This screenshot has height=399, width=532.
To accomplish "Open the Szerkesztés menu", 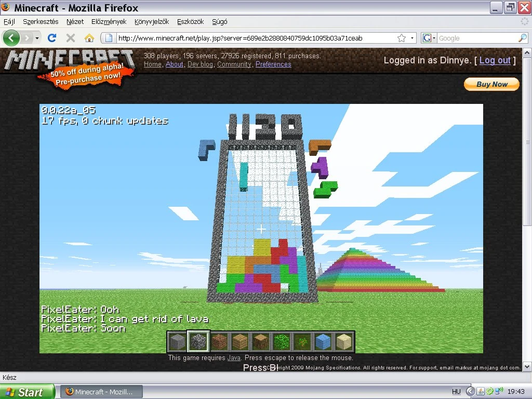I will coord(41,22).
